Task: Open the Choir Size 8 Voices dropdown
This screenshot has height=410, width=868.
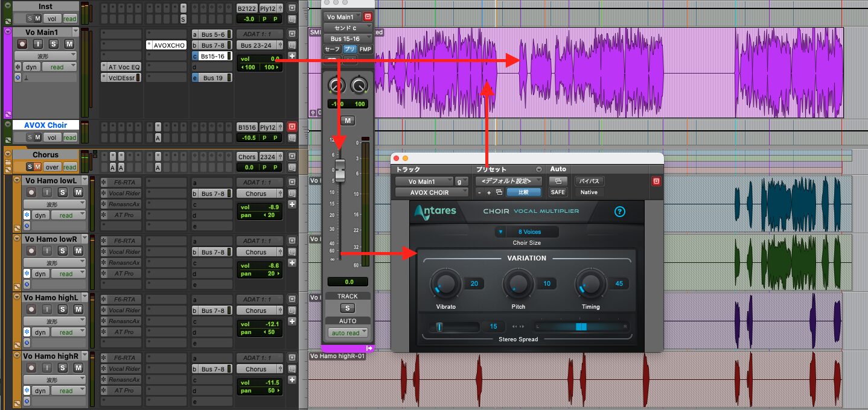Action: 527,232
